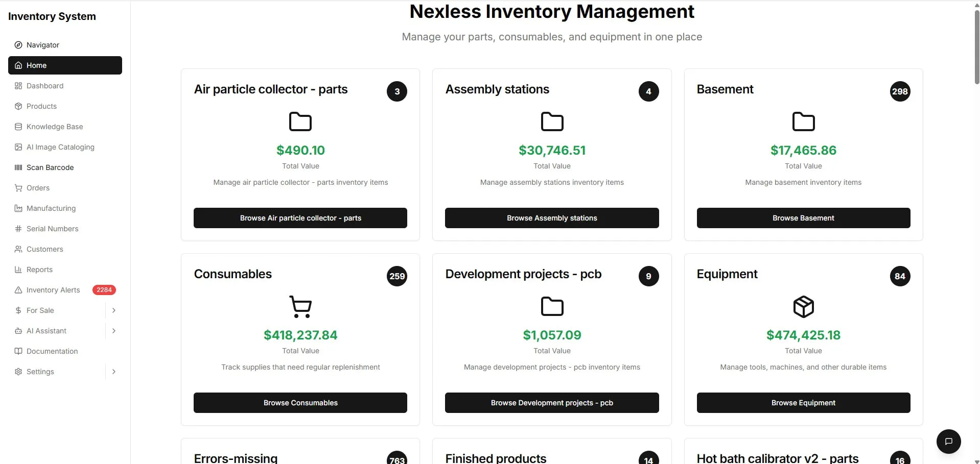Open Scan Barcode page
This screenshot has width=980, height=464.
click(65, 167)
